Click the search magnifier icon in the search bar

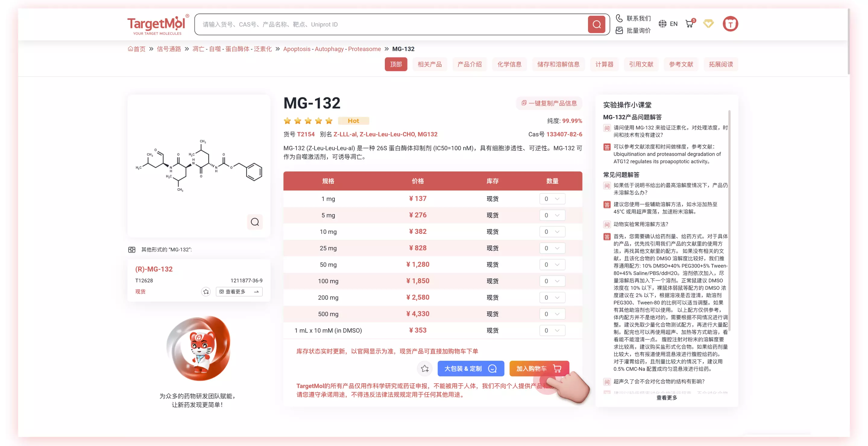596,24
